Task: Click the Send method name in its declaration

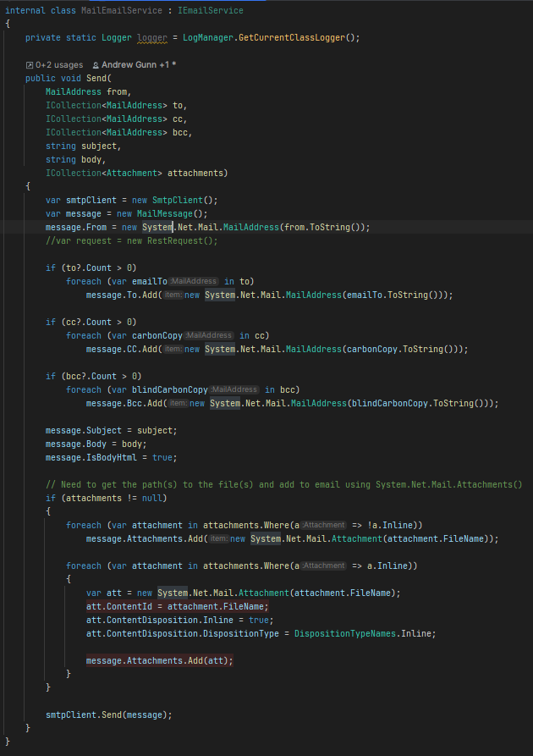Action: (96, 78)
